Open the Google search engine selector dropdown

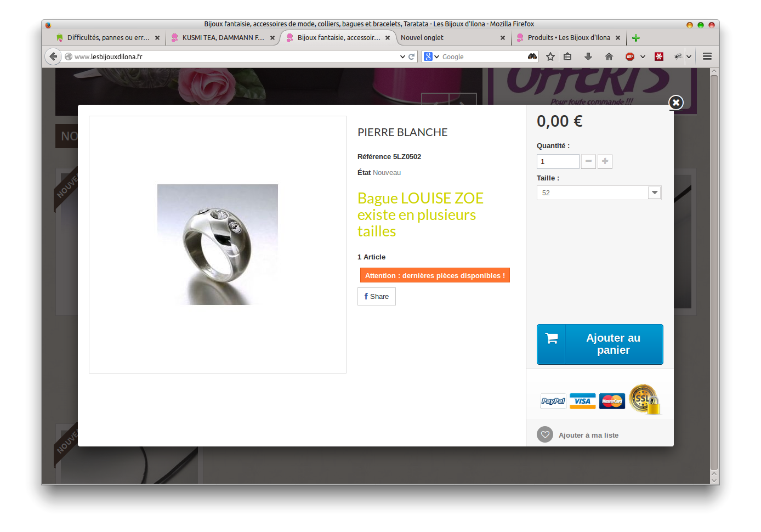click(432, 56)
